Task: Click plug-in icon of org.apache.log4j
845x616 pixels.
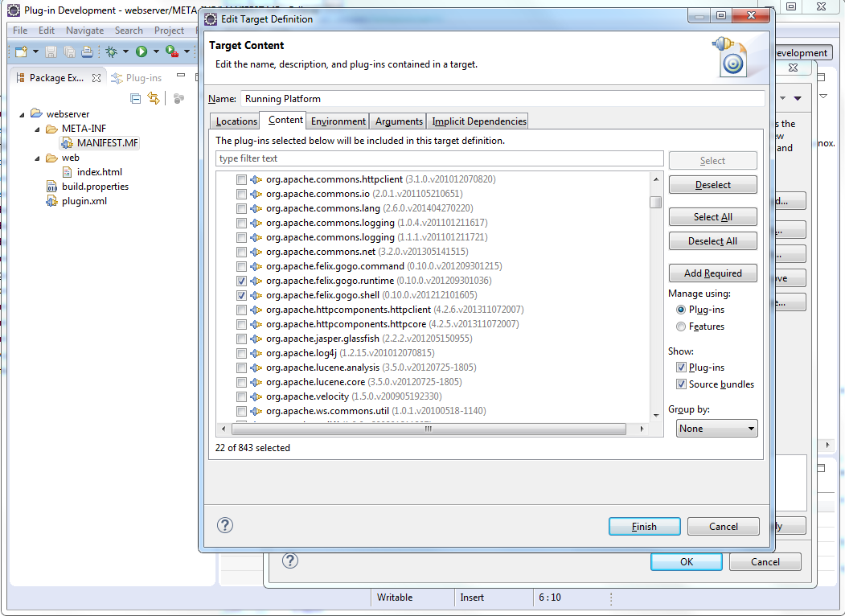Action: pyautogui.click(x=256, y=353)
